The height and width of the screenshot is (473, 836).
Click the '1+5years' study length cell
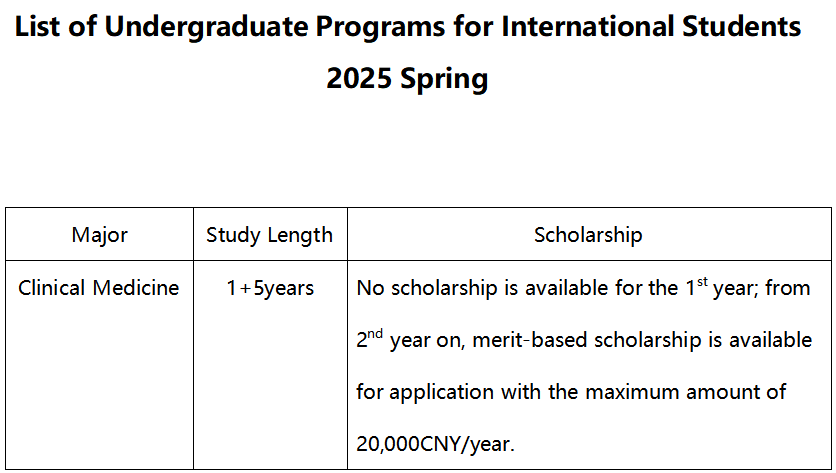click(x=270, y=288)
